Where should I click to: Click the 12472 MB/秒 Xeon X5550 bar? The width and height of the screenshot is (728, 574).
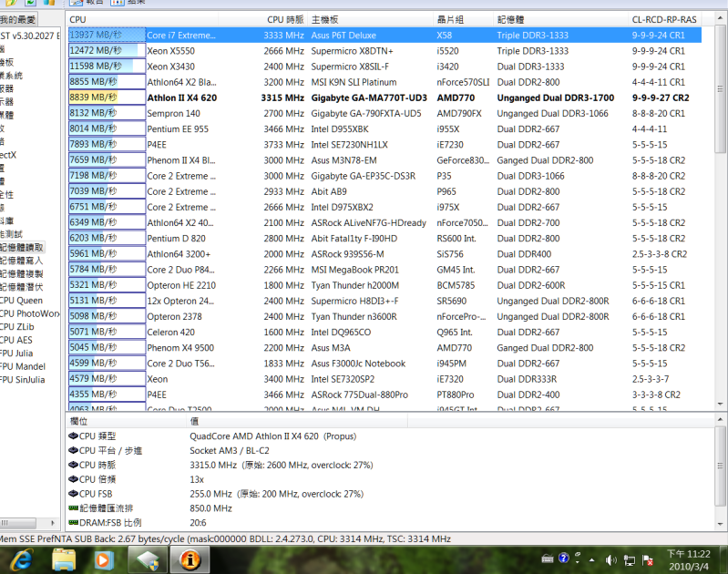pos(107,51)
